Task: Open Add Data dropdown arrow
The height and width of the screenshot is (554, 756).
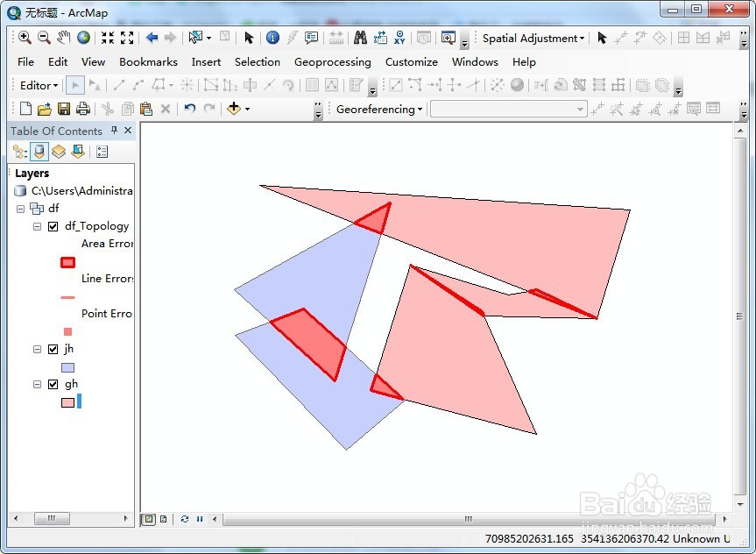Action: tap(247, 109)
